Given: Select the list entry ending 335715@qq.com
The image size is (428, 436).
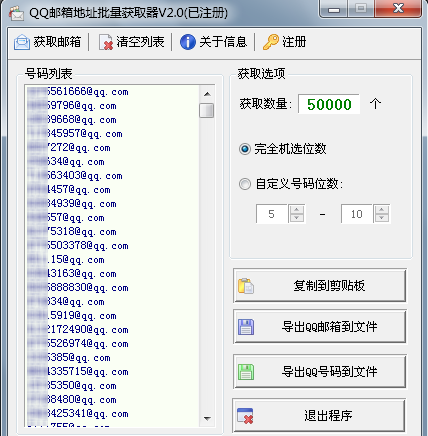Looking at the screenshot, I should coord(78,372).
